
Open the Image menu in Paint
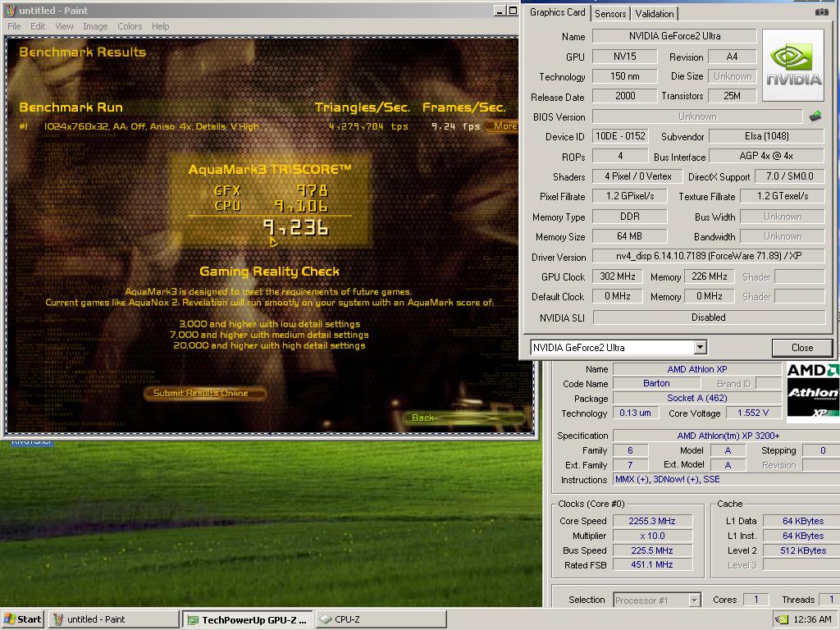(95, 26)
